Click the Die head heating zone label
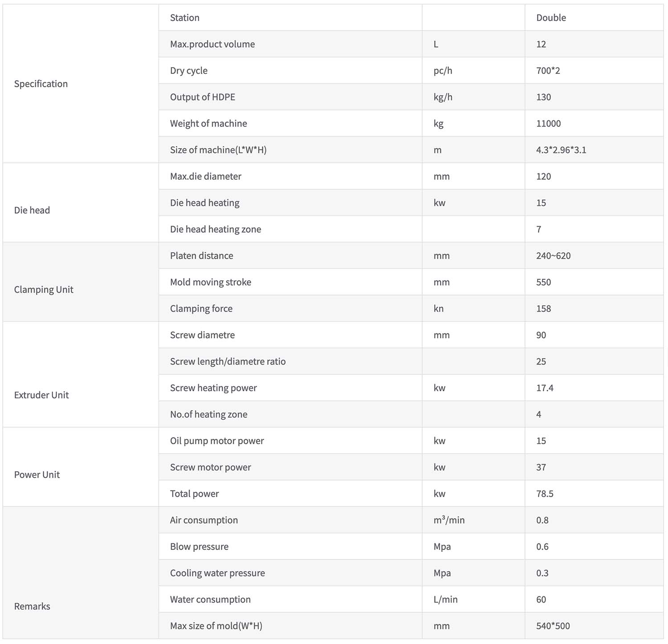This screenshot has width=668, height=644. click(216, 229)
